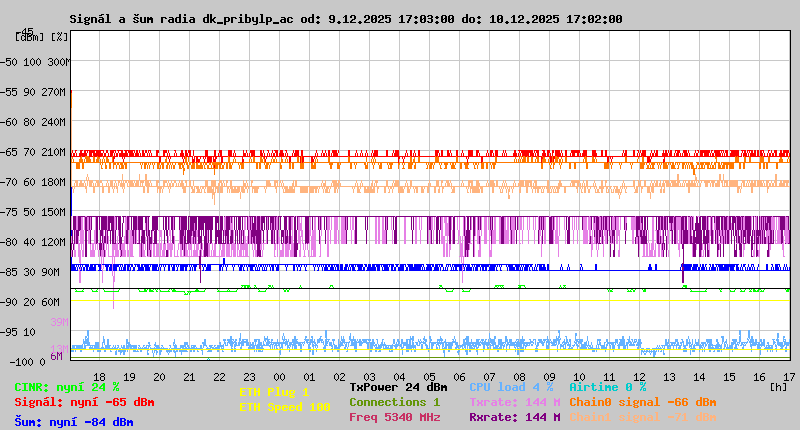Click the Rxrate 144 M legend label
Screen dimensions: 800x430
514,417
